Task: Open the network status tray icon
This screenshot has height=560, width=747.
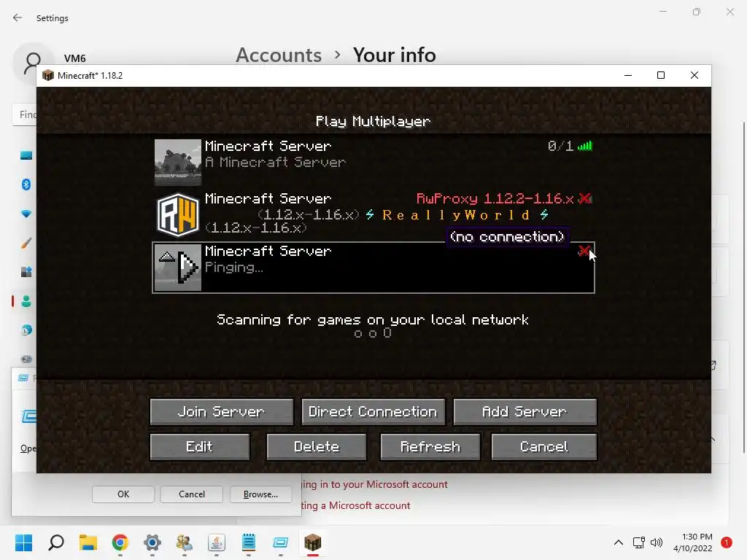Action: (x=638, y=542)
